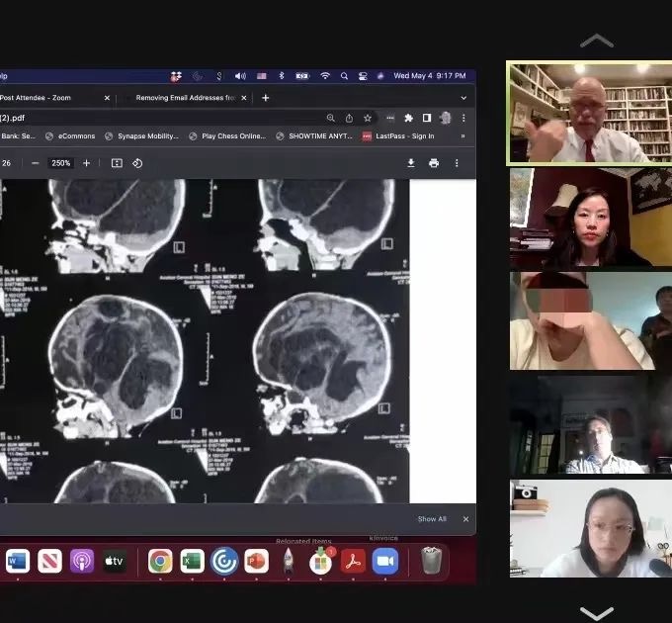672x623 pixels.
Task: Click Show All in the downloads bar
Action: [x=432, y=519]
